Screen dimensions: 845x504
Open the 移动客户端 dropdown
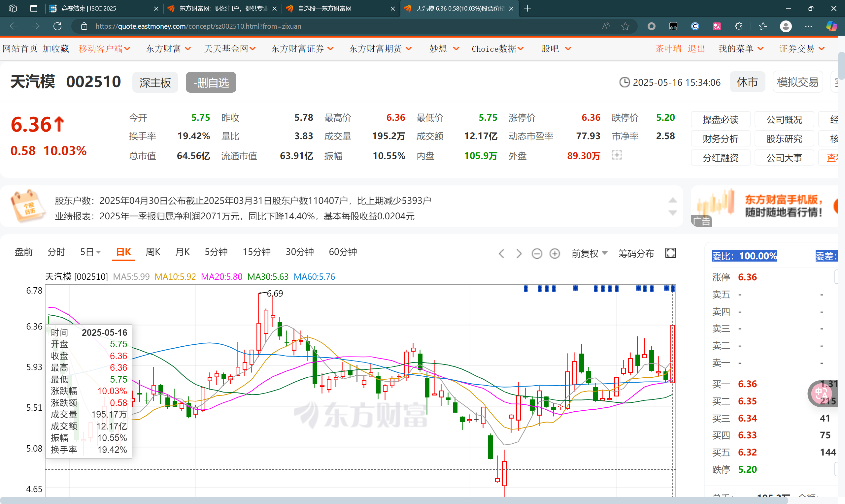coord(104,48)
